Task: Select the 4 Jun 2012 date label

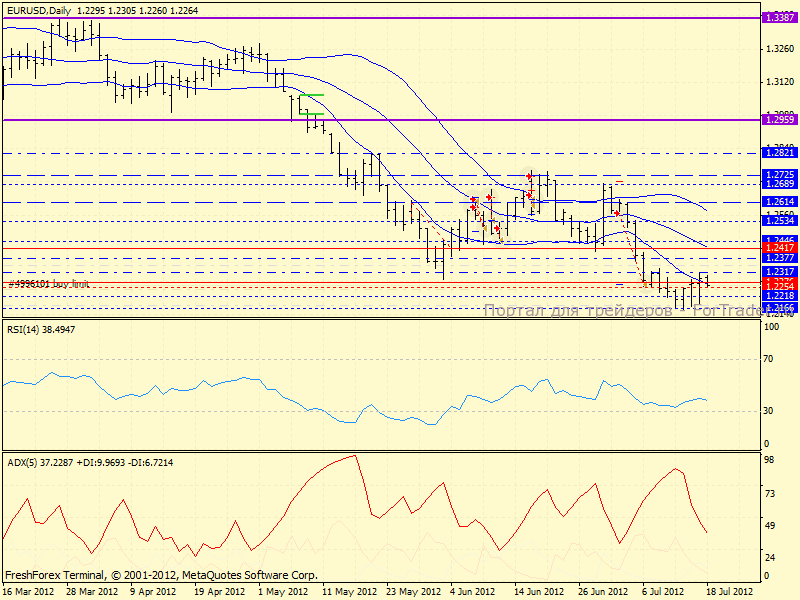Action: coord(472,592)
